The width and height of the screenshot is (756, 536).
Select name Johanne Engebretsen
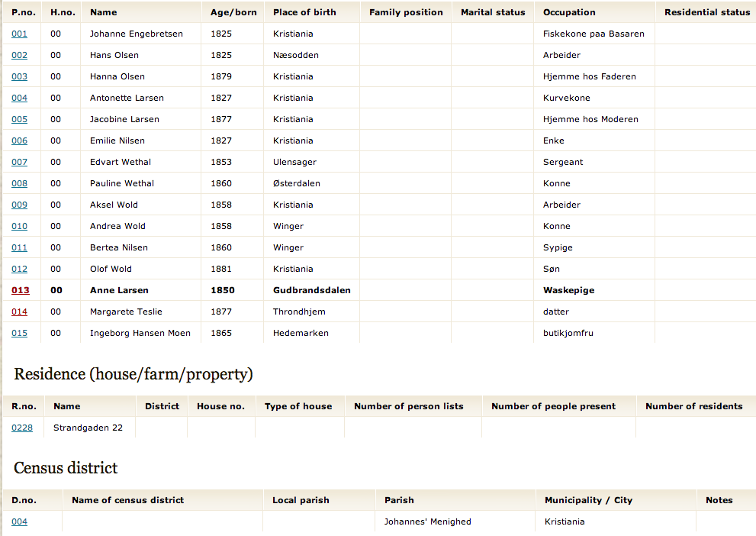[137, 34]
